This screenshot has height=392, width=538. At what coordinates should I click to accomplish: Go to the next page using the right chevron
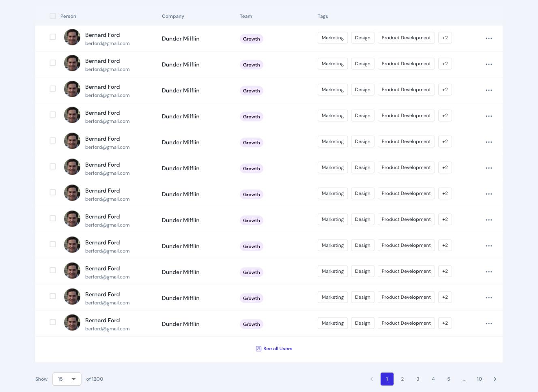[x=495, y=379]
